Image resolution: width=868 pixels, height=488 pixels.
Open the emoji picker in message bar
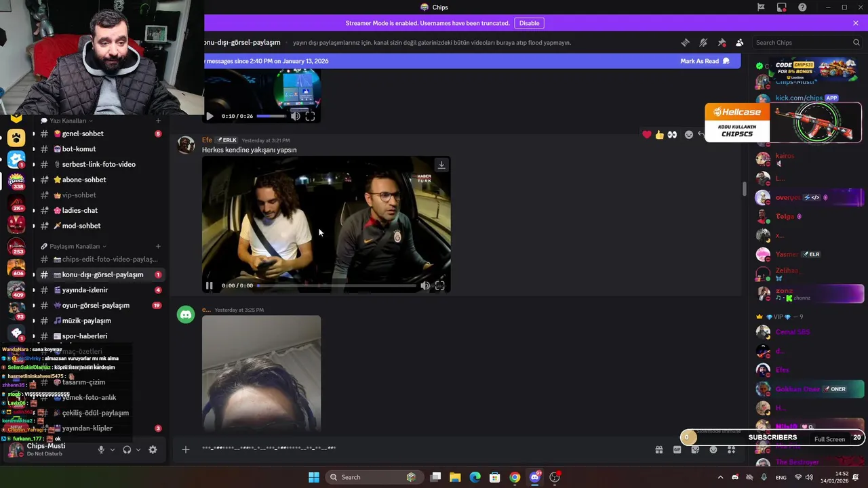(x=713, y=449)
